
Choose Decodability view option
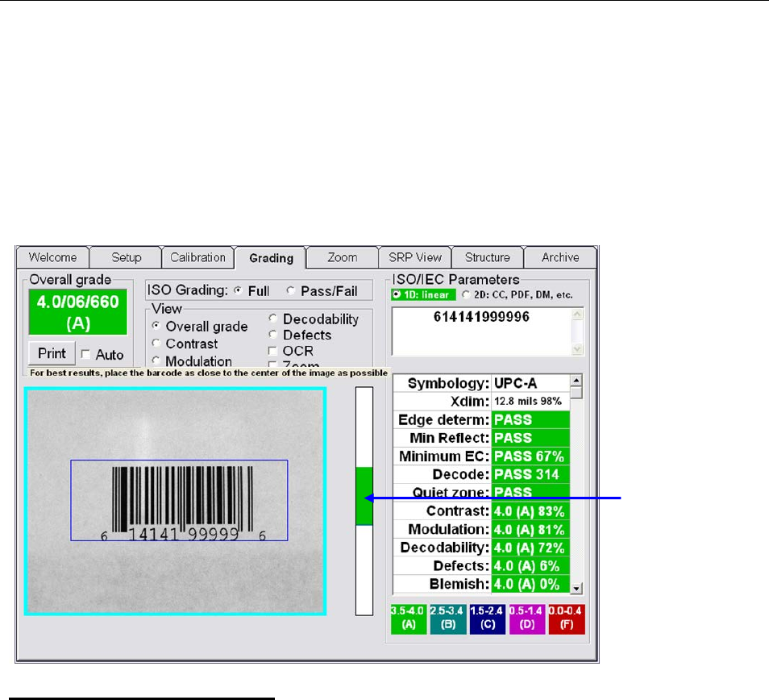pyautogui.click(x=273, y=319)
